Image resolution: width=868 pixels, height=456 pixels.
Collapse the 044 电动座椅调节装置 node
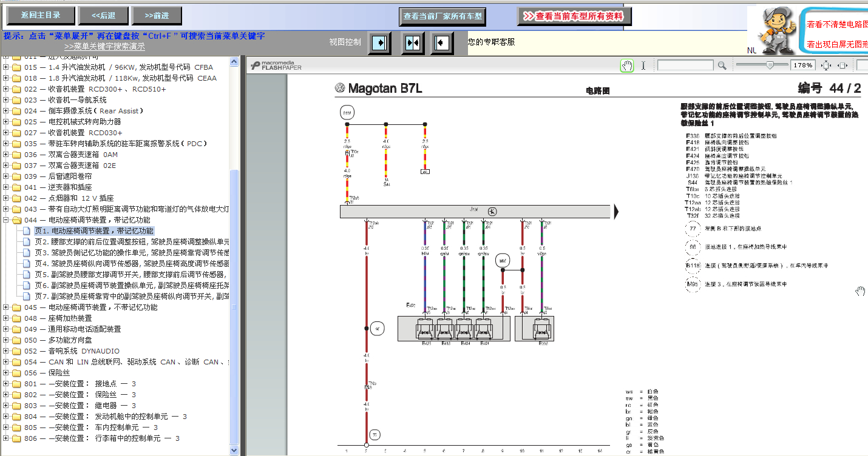pyautogui.click(x=5, y=220)
